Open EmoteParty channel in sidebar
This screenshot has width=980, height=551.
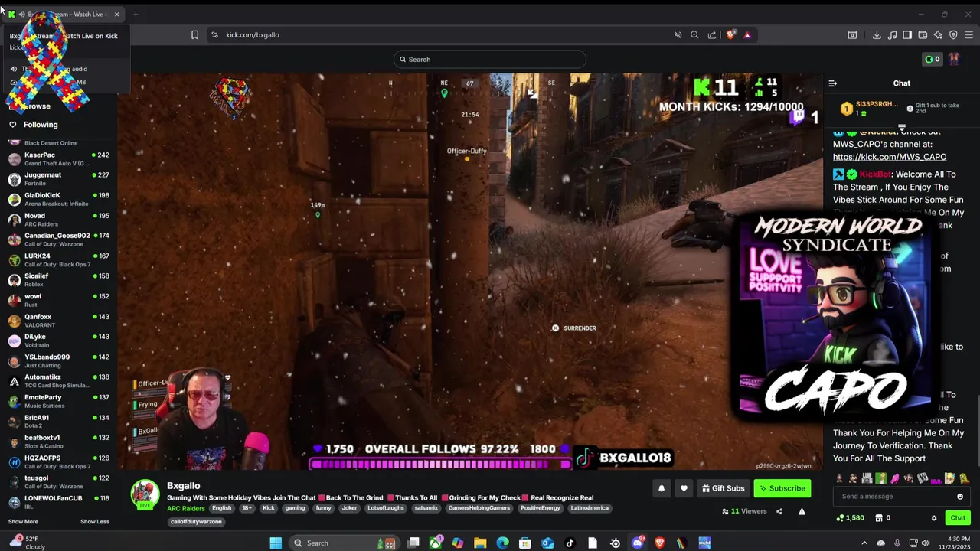pos(60,401)
